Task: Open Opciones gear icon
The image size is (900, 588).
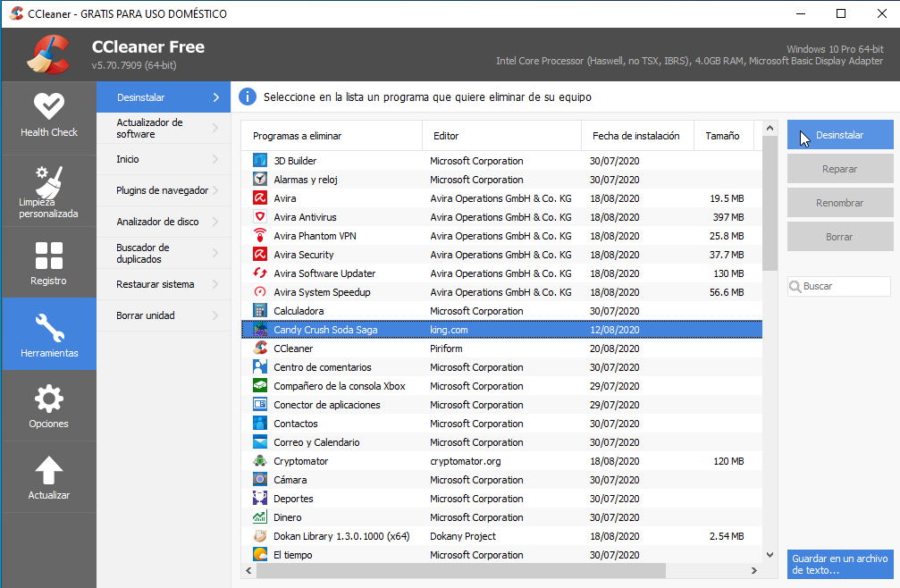Action: [x=49, y=399]
